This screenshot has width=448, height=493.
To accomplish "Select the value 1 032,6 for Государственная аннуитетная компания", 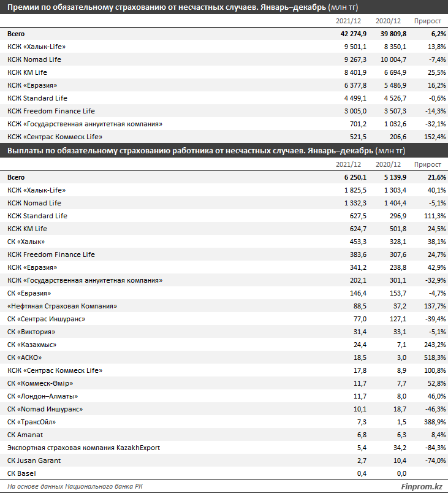I will point(395,124).
